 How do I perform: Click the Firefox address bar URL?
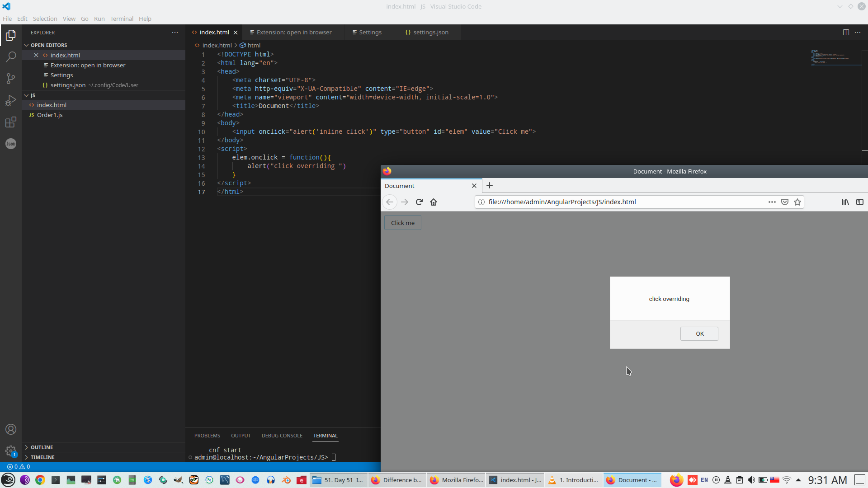[562, 202]
